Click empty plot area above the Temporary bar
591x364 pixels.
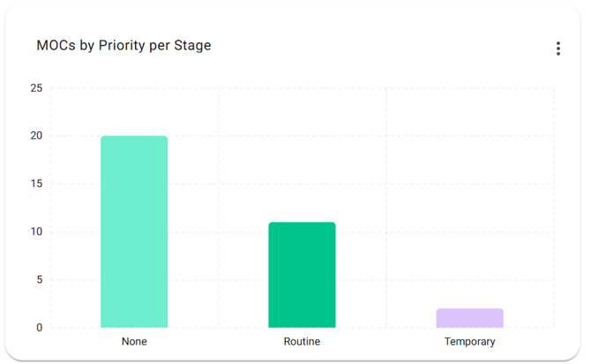point(469,194)
